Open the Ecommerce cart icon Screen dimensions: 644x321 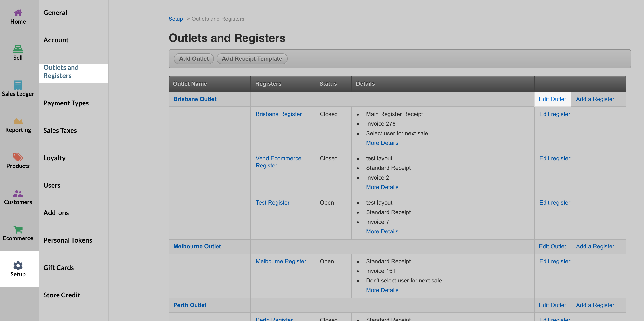pos(18,229)
